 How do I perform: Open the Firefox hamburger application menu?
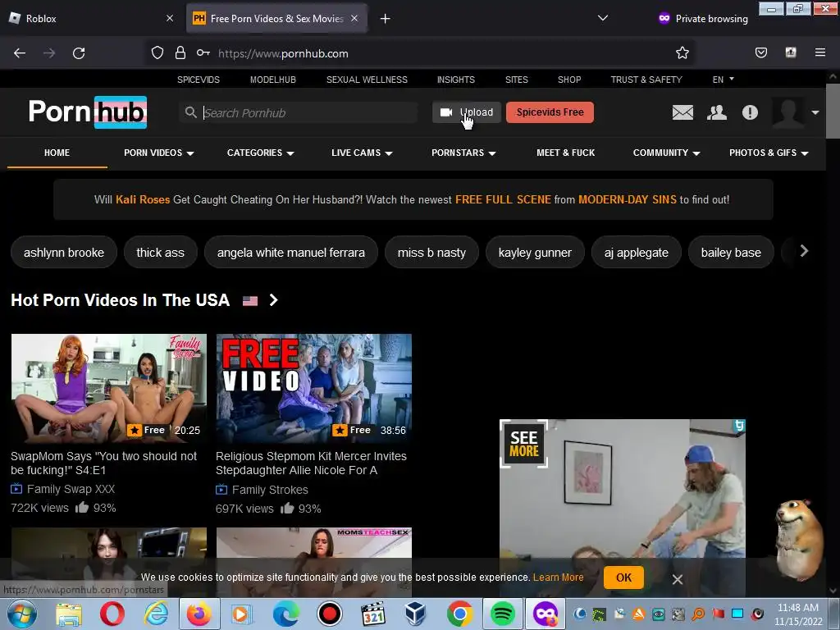pyautogui.click(x=819, y=52)
